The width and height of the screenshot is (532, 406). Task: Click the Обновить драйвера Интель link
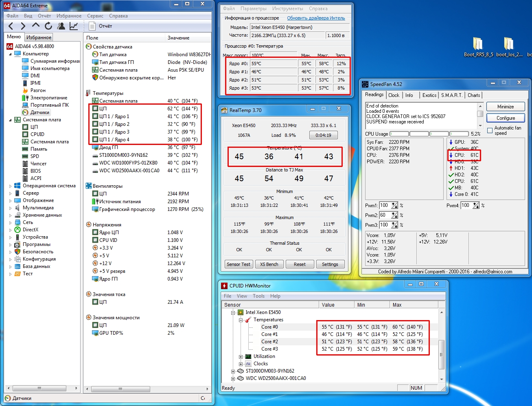316,18
